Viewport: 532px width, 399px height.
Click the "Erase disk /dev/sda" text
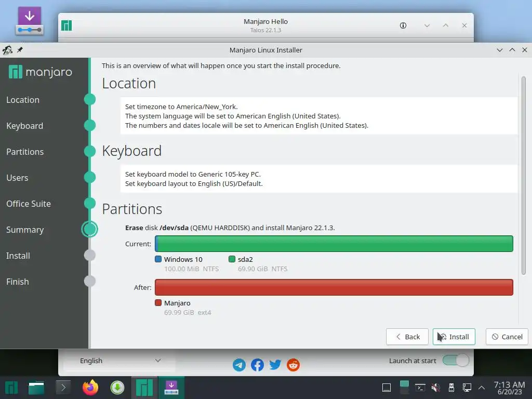[x=157, y=228]
